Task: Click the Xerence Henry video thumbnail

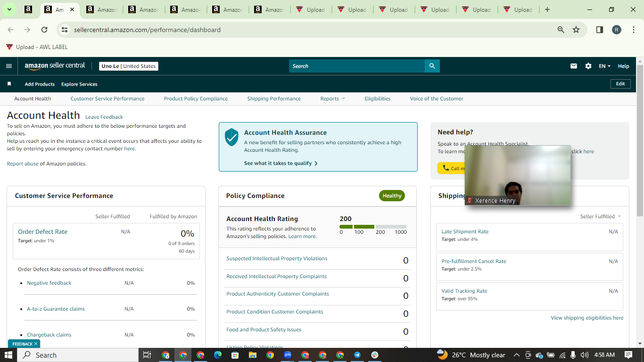Action: coord(518,175)
